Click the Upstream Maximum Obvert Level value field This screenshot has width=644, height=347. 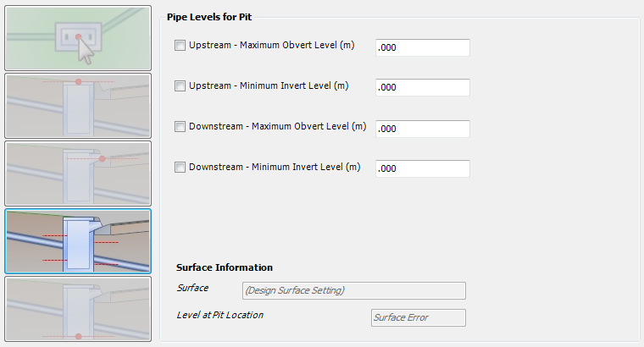click(x=423, y=47)
